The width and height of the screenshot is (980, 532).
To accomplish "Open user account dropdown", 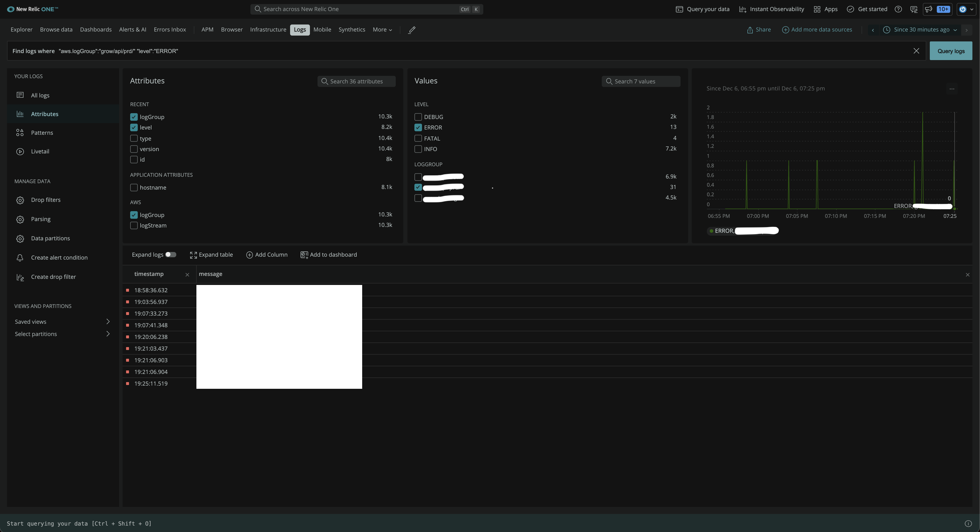I will click(x=966, y=9).
